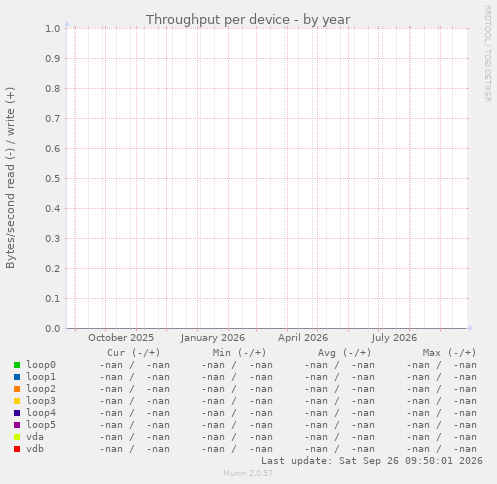
Task: Click the January 2026 x-axis label
Action: pos(213,338)
